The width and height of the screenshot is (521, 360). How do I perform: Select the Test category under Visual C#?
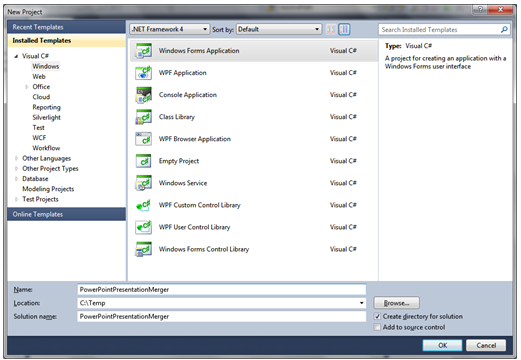[39, 128]
